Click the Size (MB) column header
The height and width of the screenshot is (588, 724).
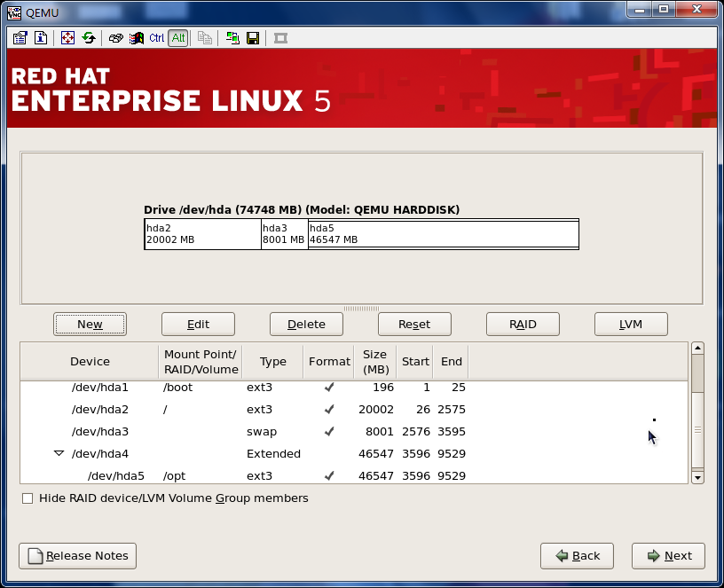(x=375, y=361)
